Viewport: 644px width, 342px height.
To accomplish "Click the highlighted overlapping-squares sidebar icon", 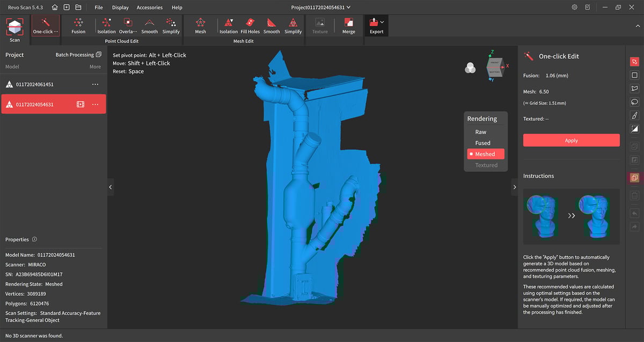I will 634,178.
